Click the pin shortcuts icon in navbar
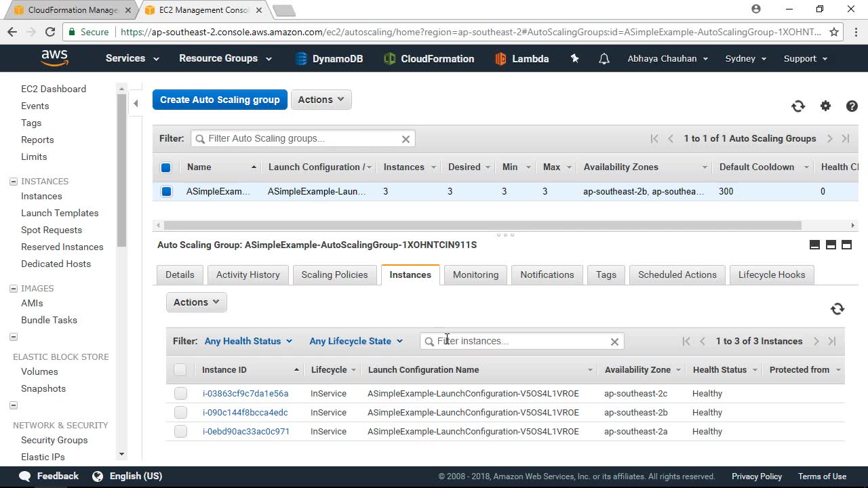Screen dimensions: 868x488 tap(574, 59)
